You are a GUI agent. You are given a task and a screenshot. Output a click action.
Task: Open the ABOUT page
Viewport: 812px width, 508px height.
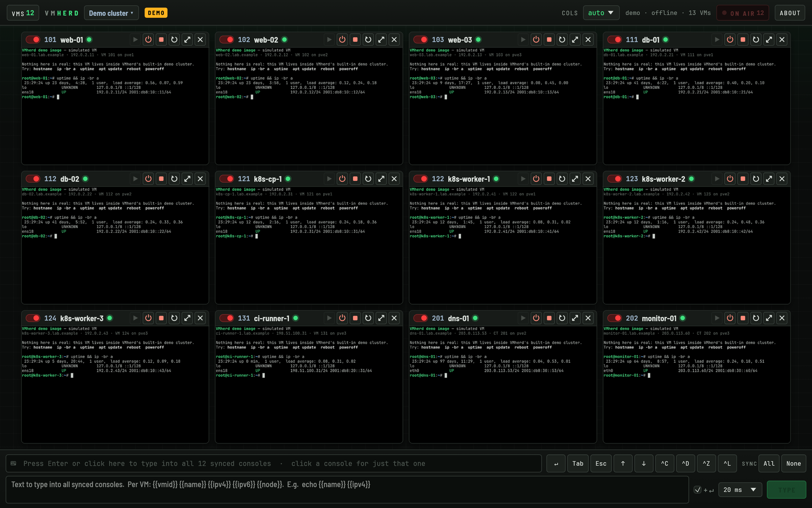pyautogui.click(x=790, y=13)
